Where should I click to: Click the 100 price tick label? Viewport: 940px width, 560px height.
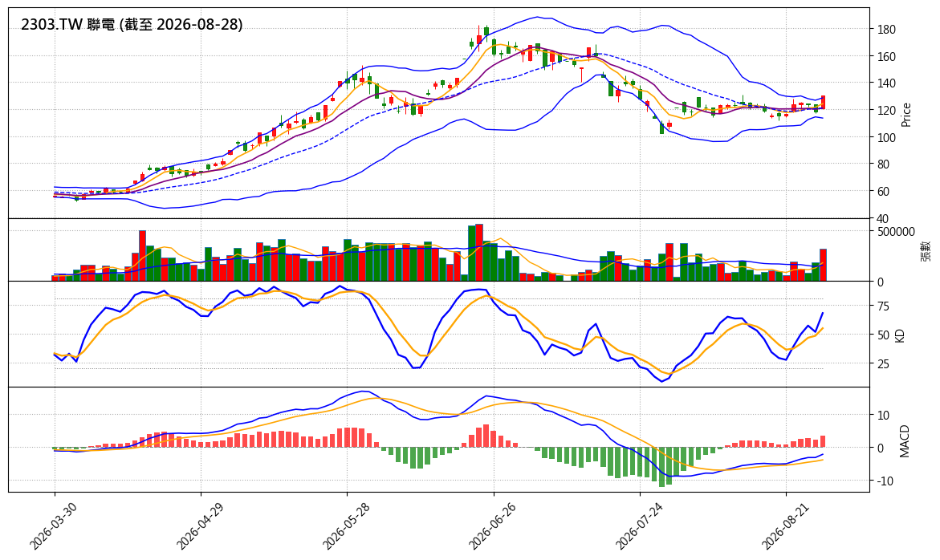coord(886,138)
